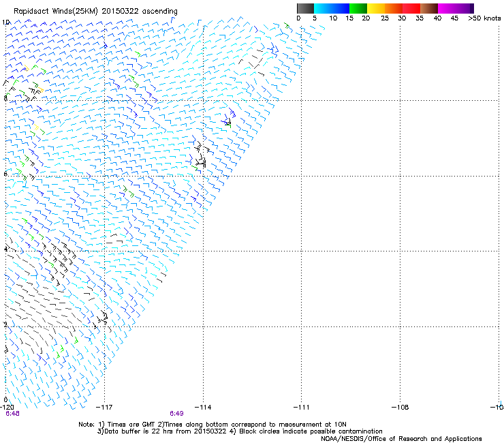Click the 'NOAA/NESDIS/Office of Research and Applications' credit

click(401, 439)
